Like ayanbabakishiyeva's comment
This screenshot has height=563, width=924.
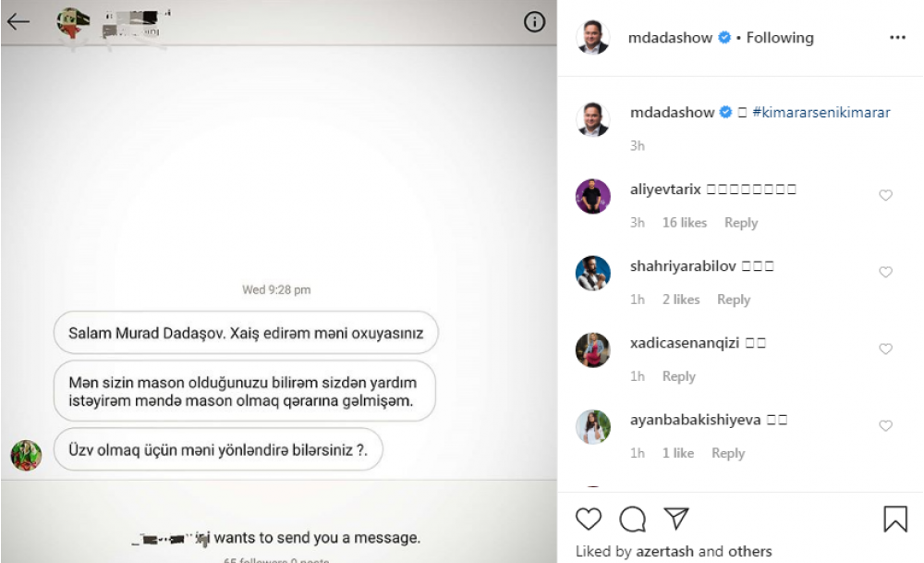pos(885,425)
